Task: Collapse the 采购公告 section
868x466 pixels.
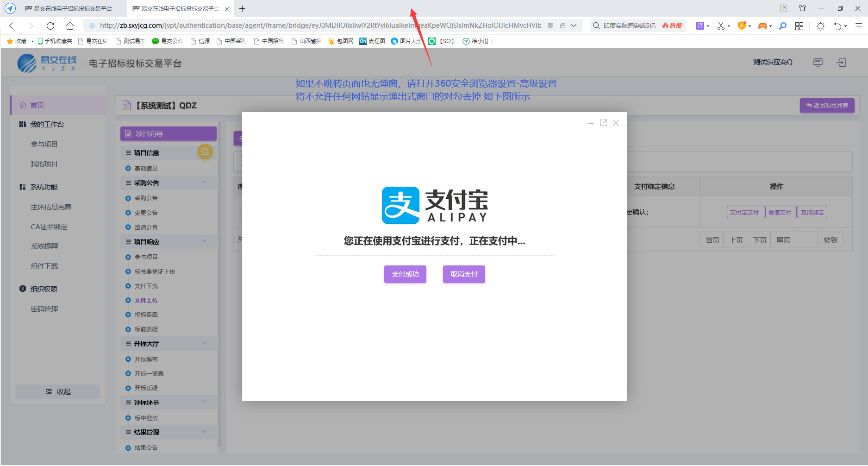Action: (x=204, y=183)
